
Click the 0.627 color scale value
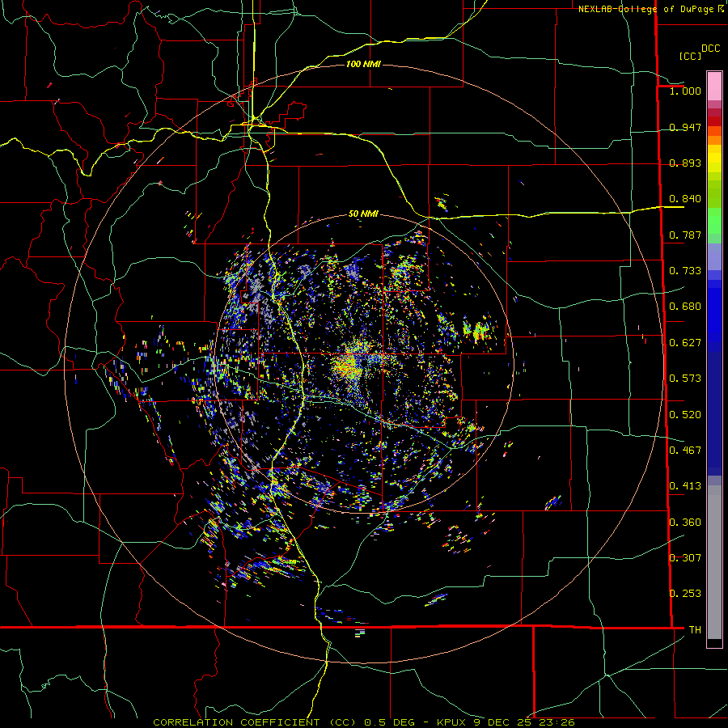click(685, 343)
